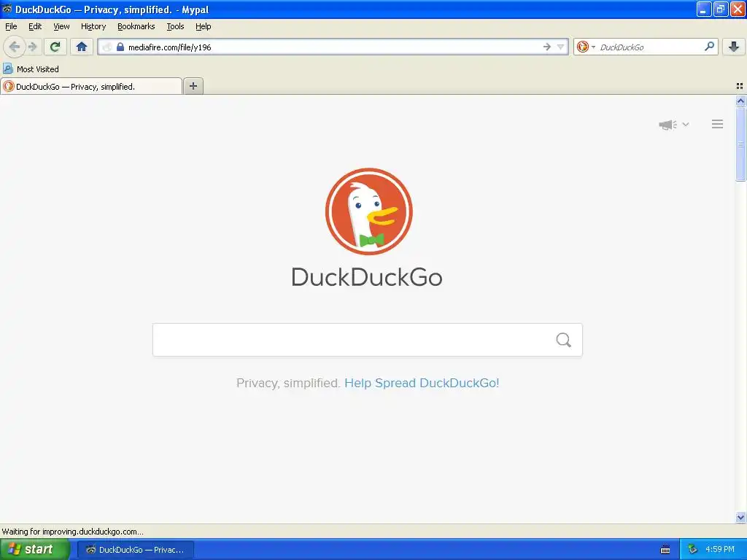The width and height of the screenshot is (747, 560).
Task: Click the taskbar clock 4:59 PM
Action: point(720,550)
